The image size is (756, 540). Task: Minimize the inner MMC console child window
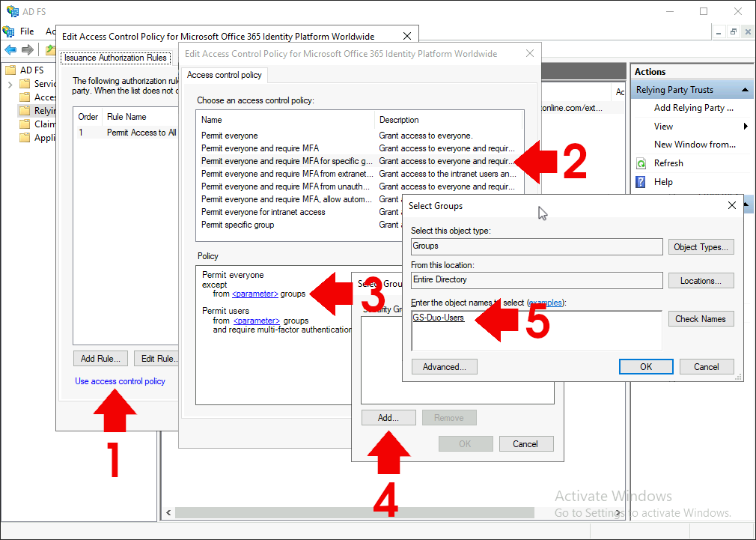point(719,32)
